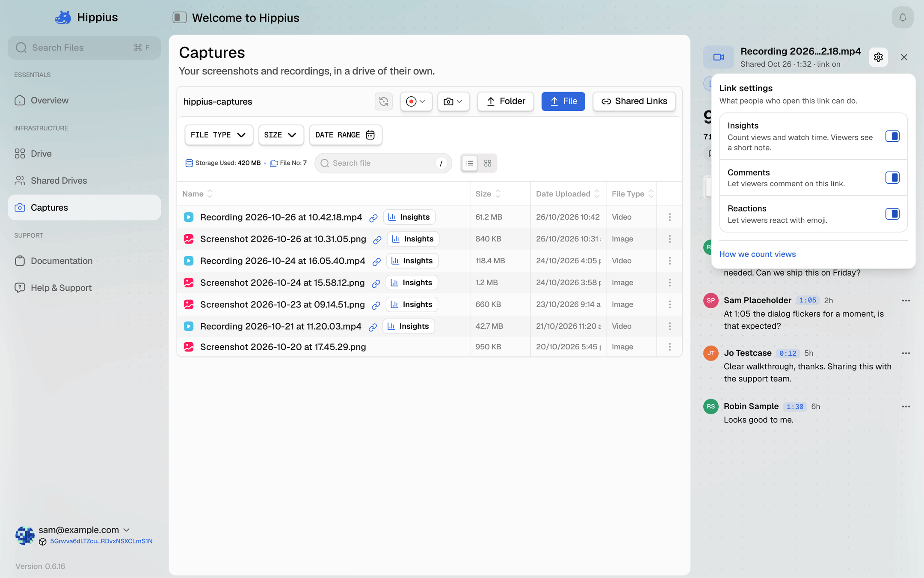Open more options on Sam Placeholder comment

(906, 301)
